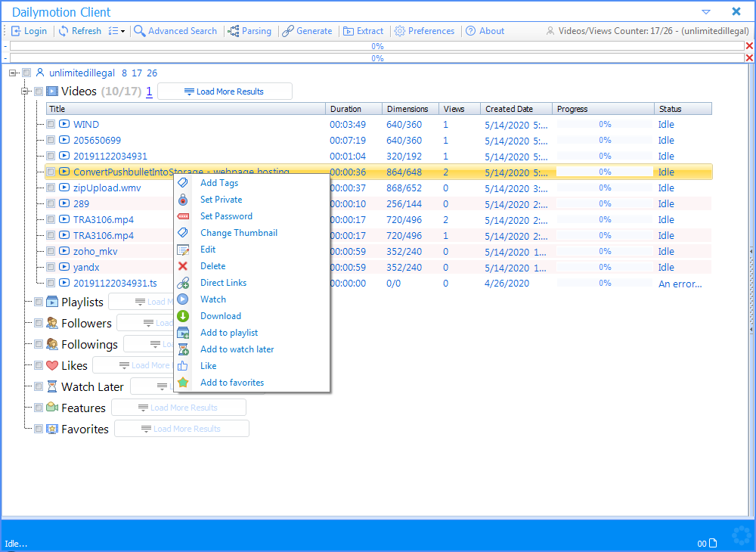
Task: Click the Set Private lock icon
Action: click(183, 199)
